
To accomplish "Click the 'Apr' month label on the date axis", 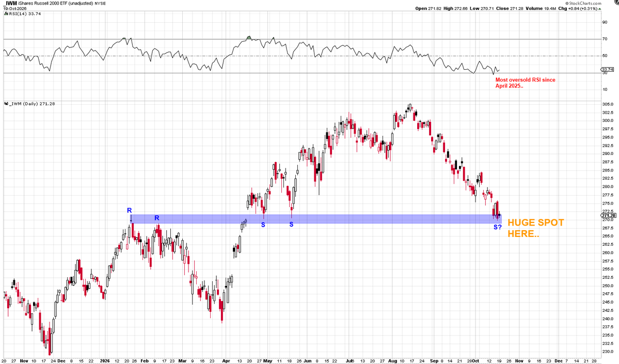I will pyautogui.click(x=226, y=361).
